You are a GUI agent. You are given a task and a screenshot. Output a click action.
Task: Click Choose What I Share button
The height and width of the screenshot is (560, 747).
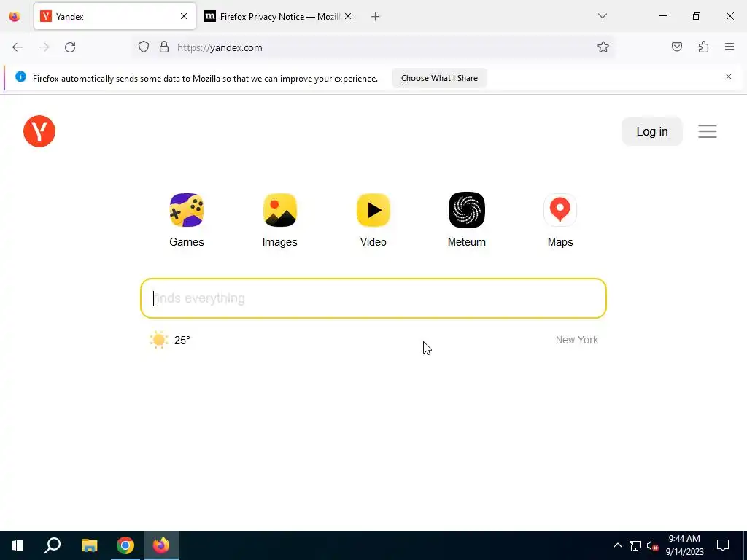(x=439, y=78)
